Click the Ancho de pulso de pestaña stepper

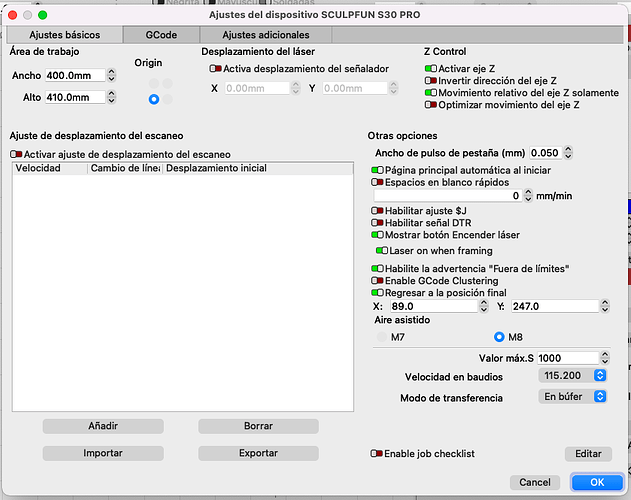(568, 153)
